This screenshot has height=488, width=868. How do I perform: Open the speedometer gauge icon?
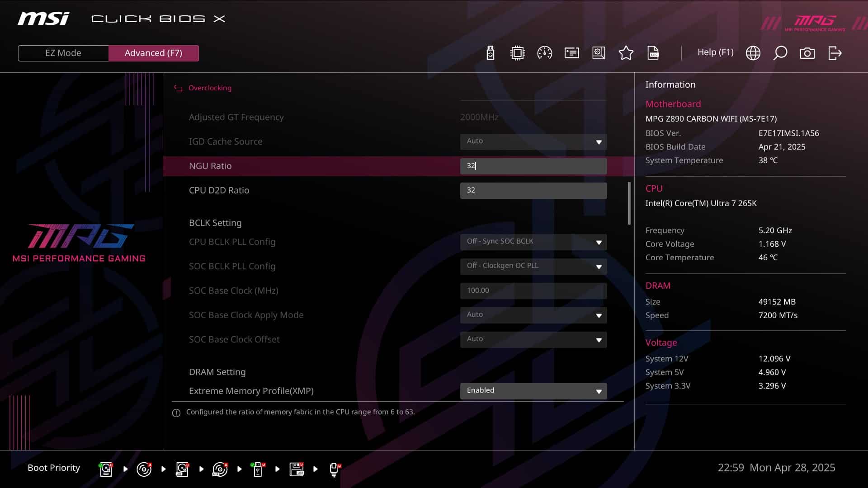pos(544,53)
